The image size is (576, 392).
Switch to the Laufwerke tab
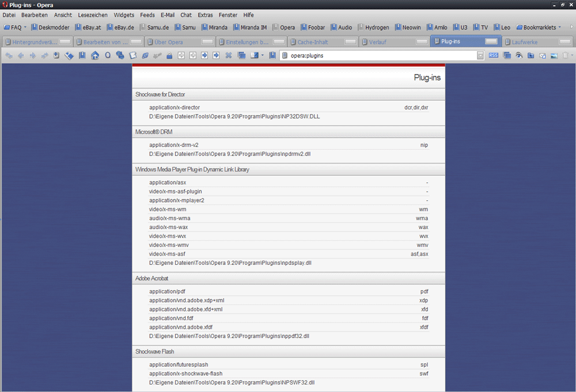point(537,42)
